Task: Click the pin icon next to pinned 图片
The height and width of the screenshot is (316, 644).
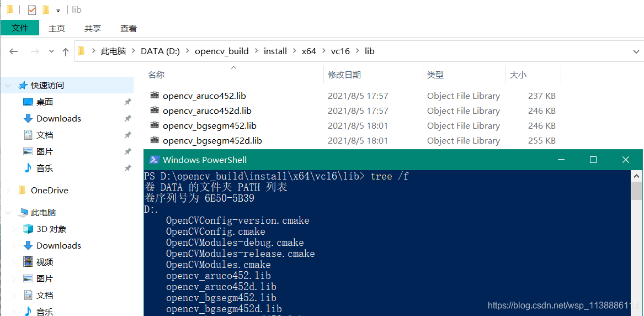Action: [127, 151]
